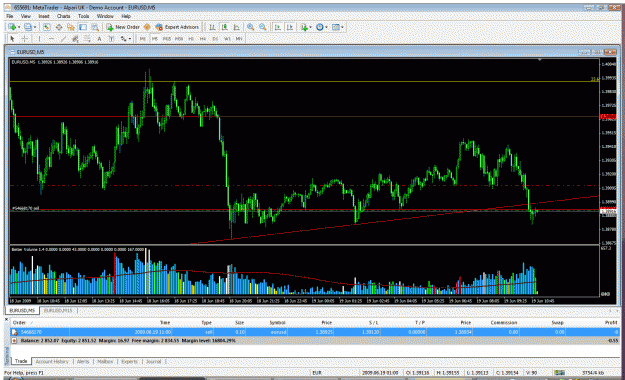Select the Text tool
This screenshot has height=380, width=625.
99,39
